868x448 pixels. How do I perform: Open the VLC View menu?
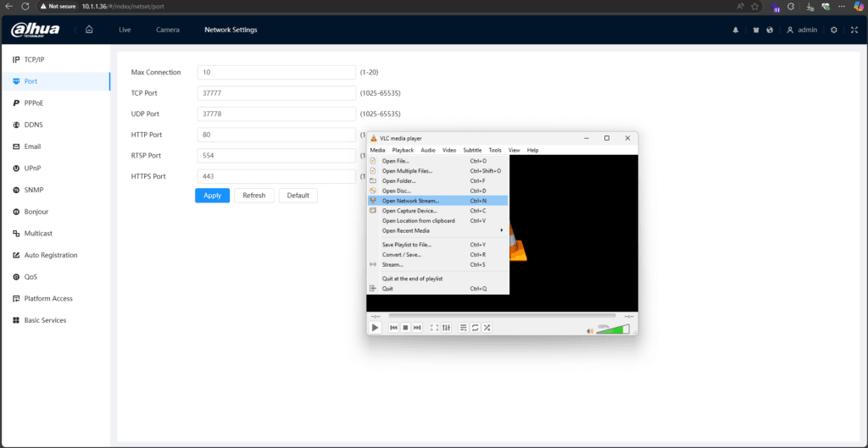click(x=515, y=150)
